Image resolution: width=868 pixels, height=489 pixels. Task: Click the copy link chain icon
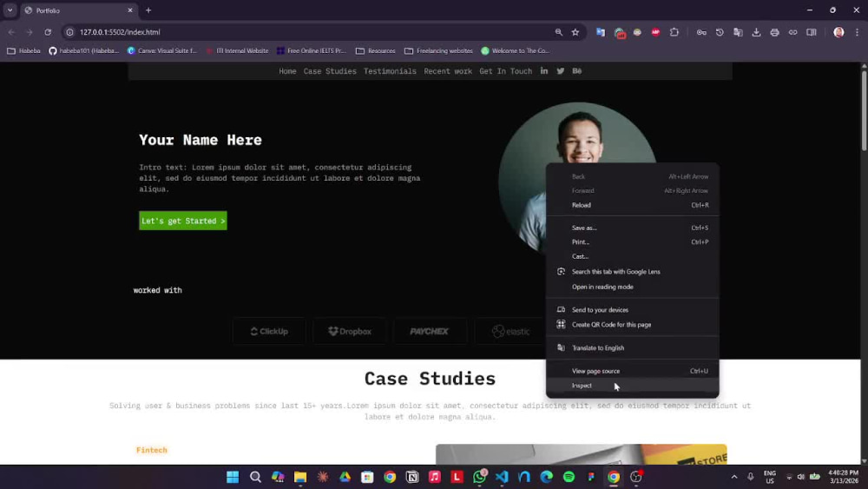[x=792, y=32]
